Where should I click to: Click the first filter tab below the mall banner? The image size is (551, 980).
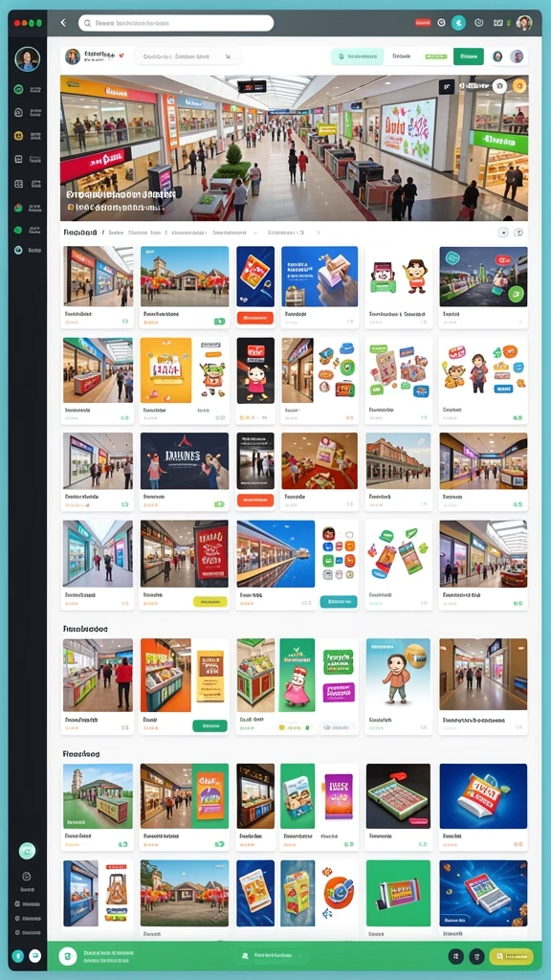click(x=80, y=233)
